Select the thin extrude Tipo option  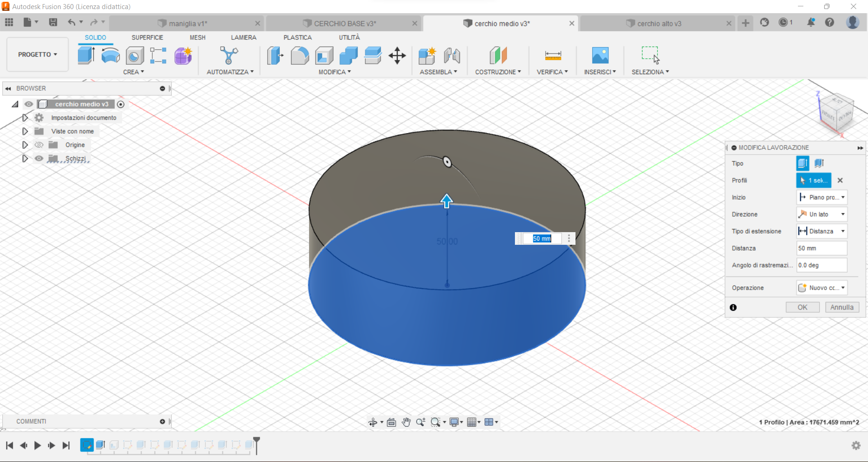point(819,163)
